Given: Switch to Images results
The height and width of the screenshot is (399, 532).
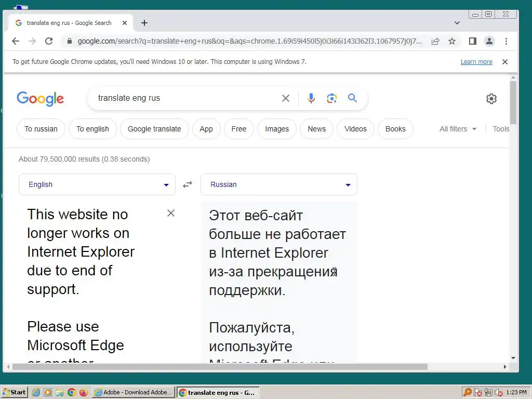Looking at the screenshot, I should click(x=277, y=129).
